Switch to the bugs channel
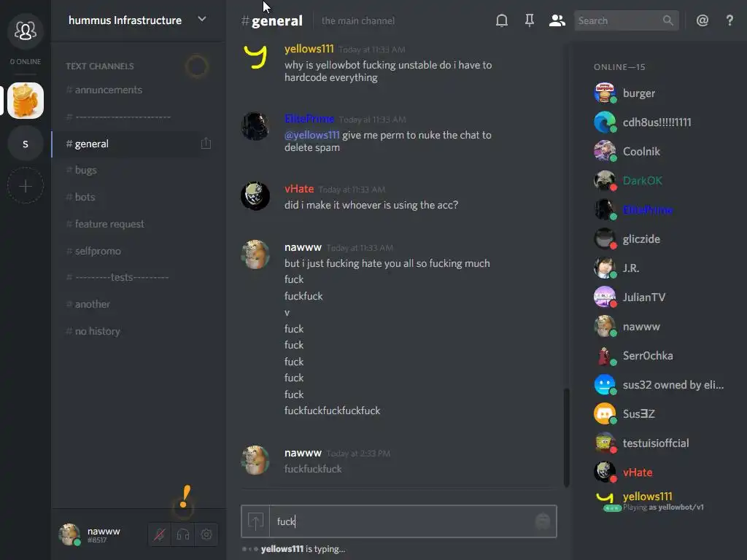 point(86,170)
